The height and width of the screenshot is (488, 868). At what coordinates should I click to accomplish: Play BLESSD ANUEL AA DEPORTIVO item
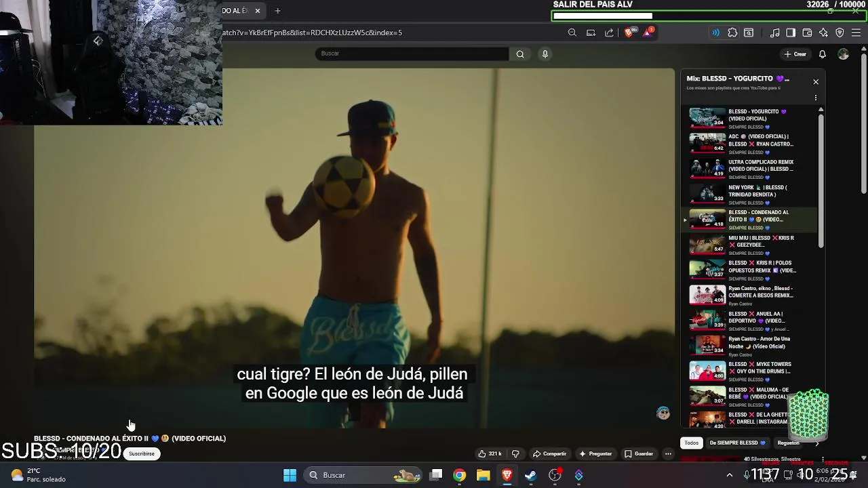click(749, 320)
